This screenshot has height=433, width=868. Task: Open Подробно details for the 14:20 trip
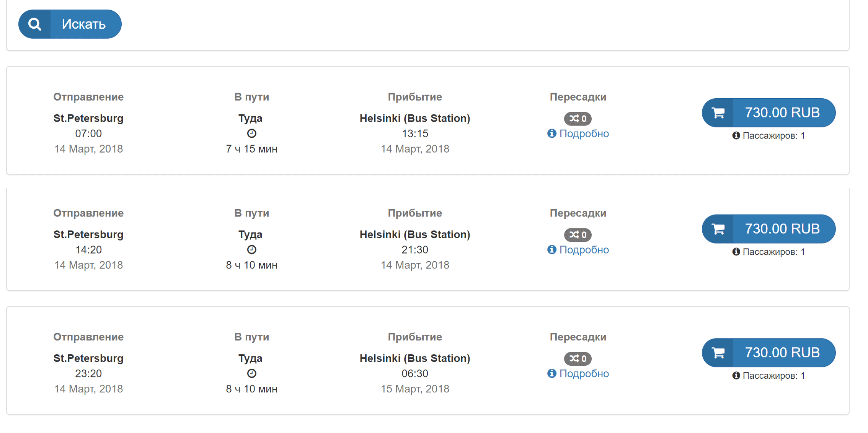click(x=578, y=250)
